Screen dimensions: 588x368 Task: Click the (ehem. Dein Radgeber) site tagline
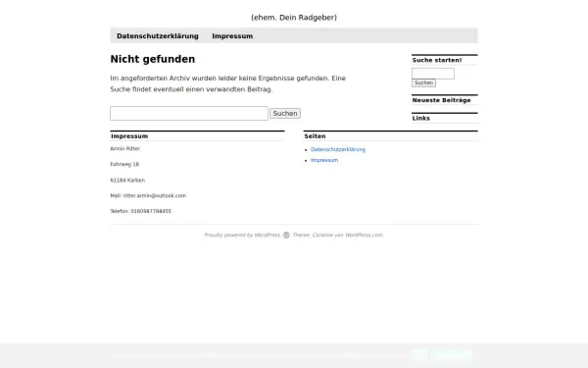pyautogui.click(x=294, y=18)
